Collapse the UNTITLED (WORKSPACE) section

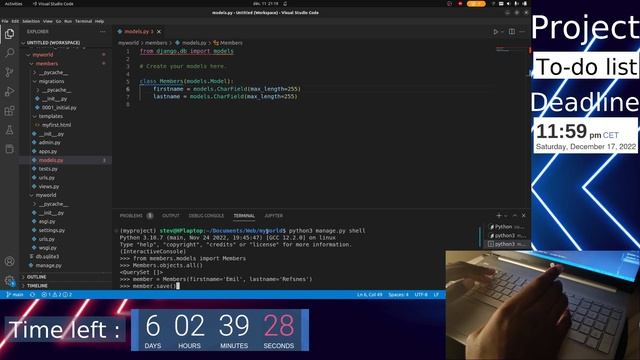tap(65, 42)
